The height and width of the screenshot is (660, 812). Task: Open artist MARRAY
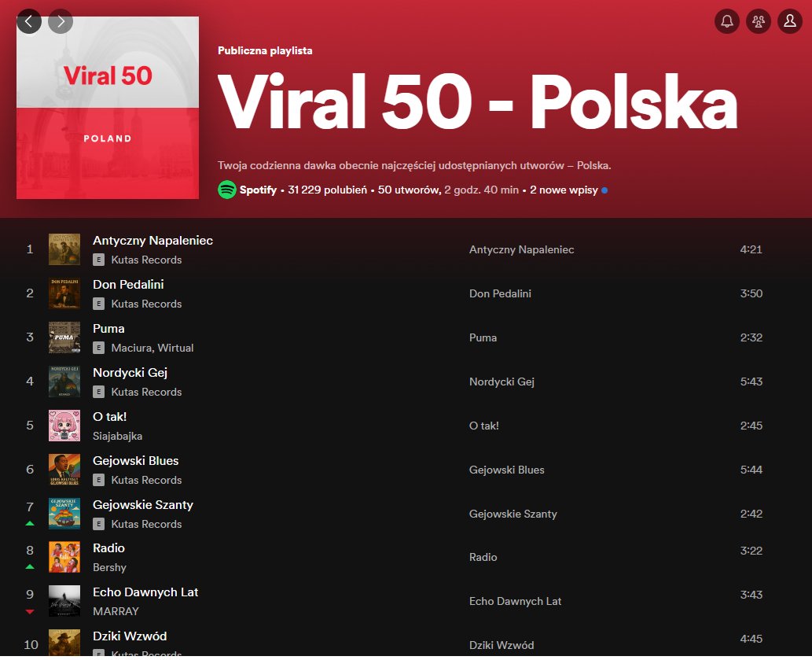(x=116, y=611)
